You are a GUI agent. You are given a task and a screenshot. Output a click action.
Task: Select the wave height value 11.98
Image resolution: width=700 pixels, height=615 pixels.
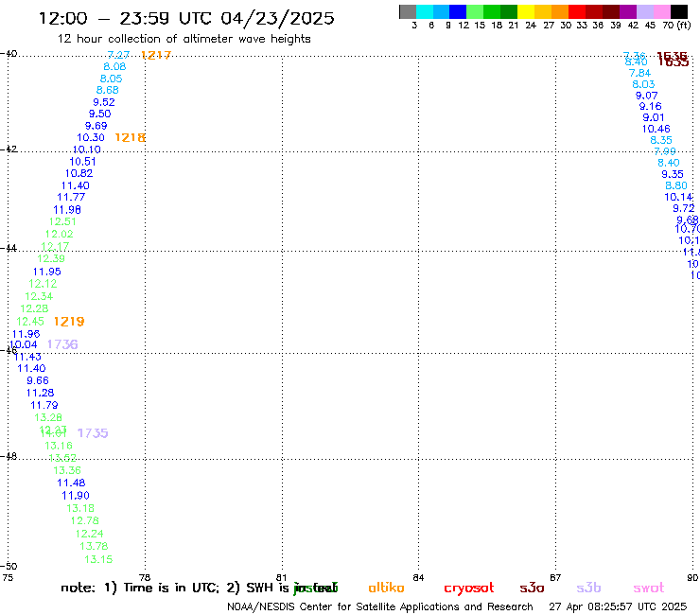click(x=67, y=210)
